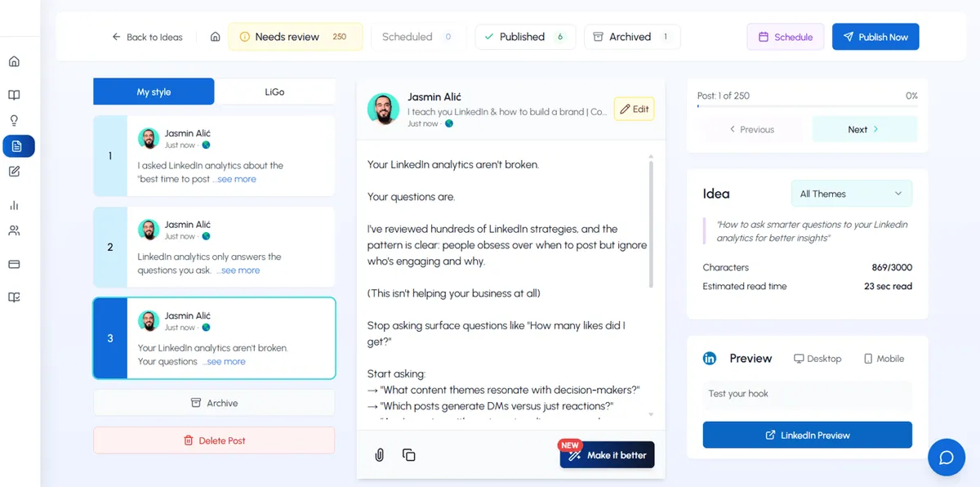Click the Publish Now button
Screen dimensions: 980x487
point(875,36)
